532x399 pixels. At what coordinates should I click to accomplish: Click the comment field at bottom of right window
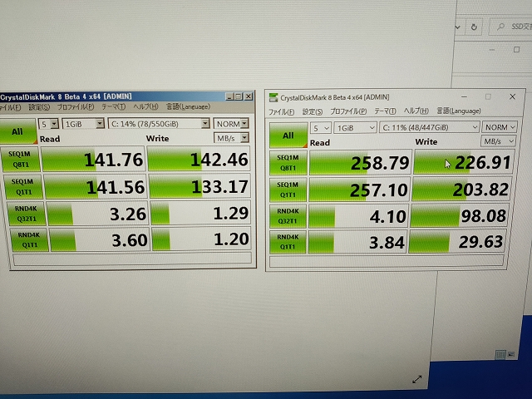tap(387, 261)
